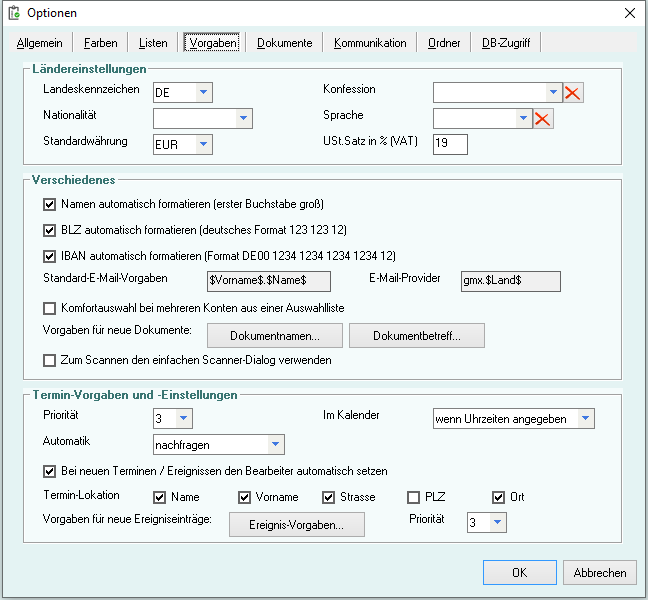This screenshot has width=648, height=600.
Task: Open the Im Kalender dropdown
Action: point(585,418)
